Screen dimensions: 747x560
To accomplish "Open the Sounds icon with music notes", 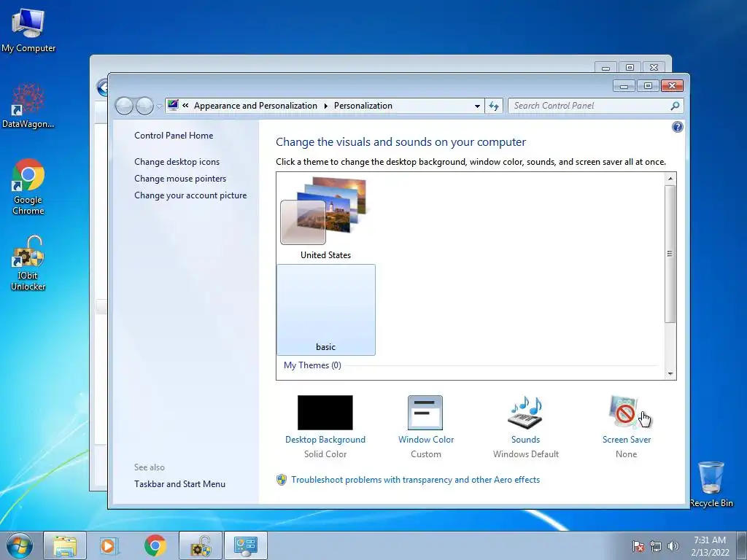I will pos(525,413).
